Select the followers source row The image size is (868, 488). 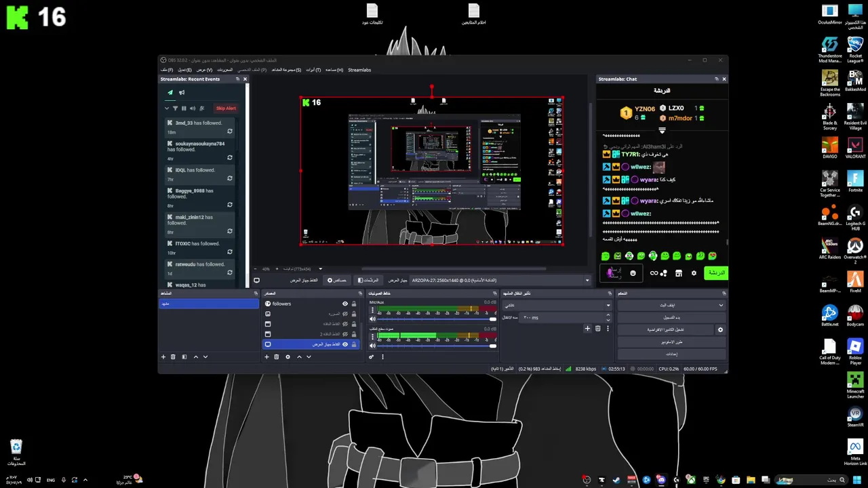point(311,304)
